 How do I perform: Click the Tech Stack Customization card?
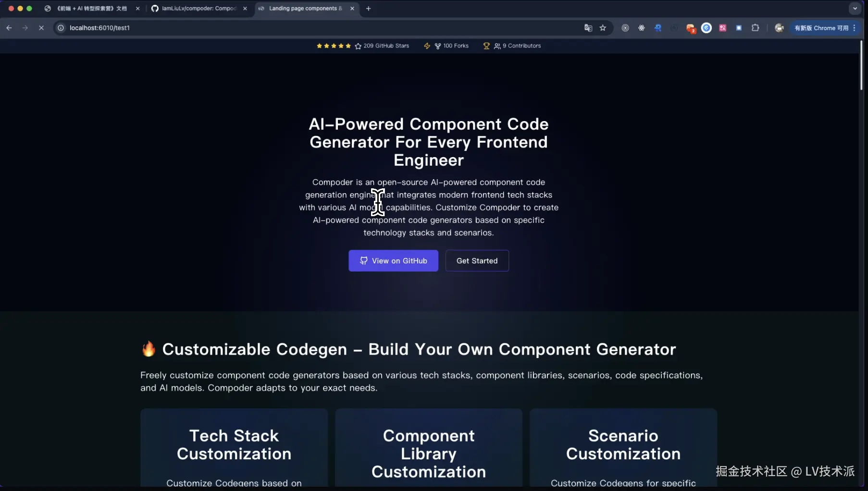(x=234, y=448)
